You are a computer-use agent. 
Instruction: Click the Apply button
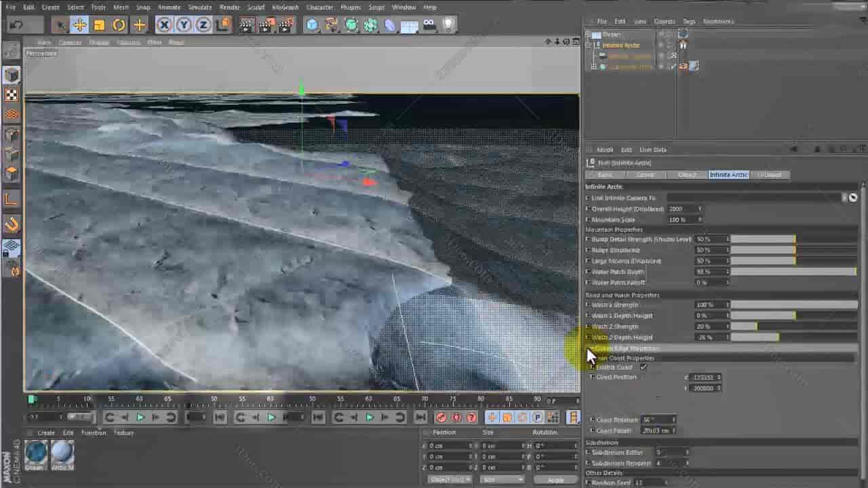pos(555,479)
